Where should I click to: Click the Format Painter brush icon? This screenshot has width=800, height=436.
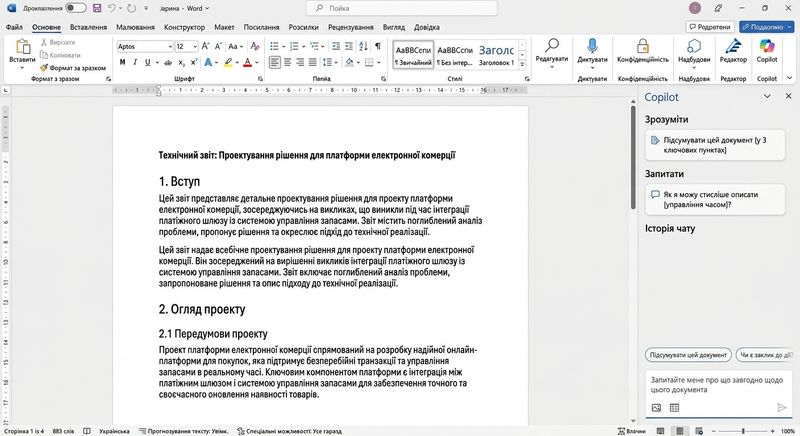pyautogui.click(x=44, y=68)
